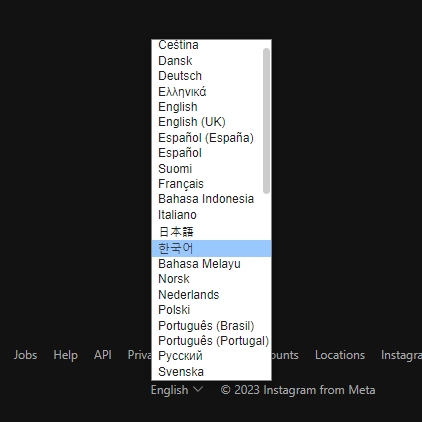Select Português (Brasil) option
Image resolution: width=422 pixels, height=422 pixels.
211,326
